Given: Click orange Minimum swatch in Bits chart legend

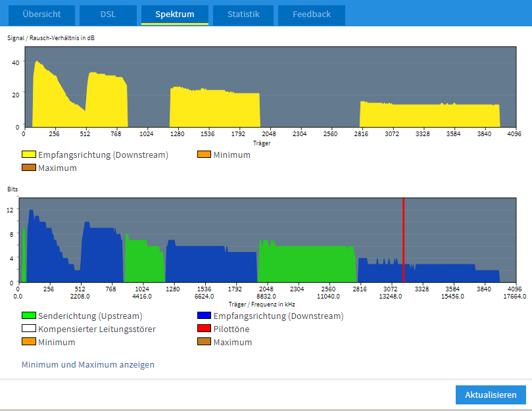Looking at the screenshot, I should coord(29,343).
